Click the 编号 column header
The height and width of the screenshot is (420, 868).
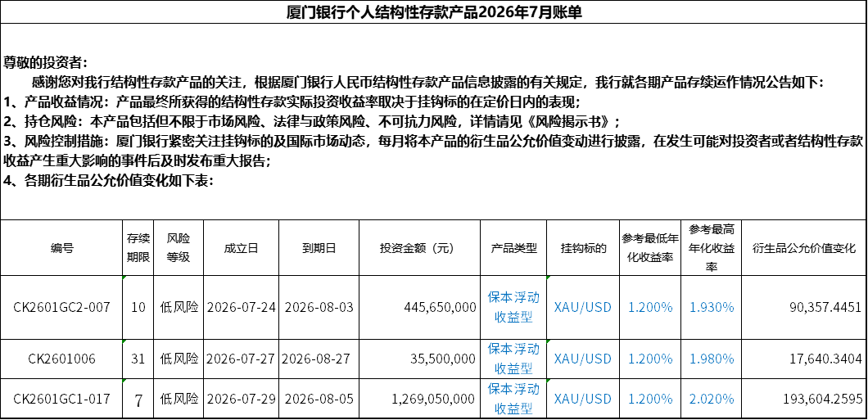coord(61,248)
